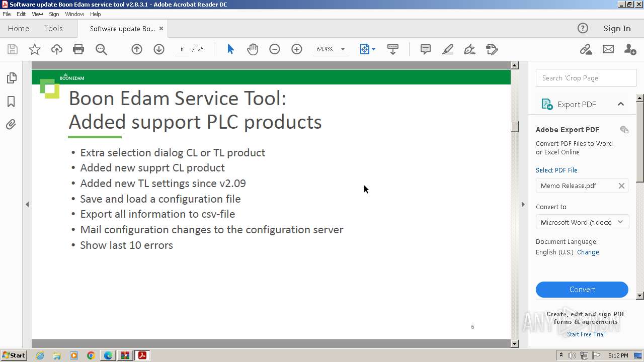Select the highlighter pen tool
This screenshot has width=644, height=362.
(447, 49)
